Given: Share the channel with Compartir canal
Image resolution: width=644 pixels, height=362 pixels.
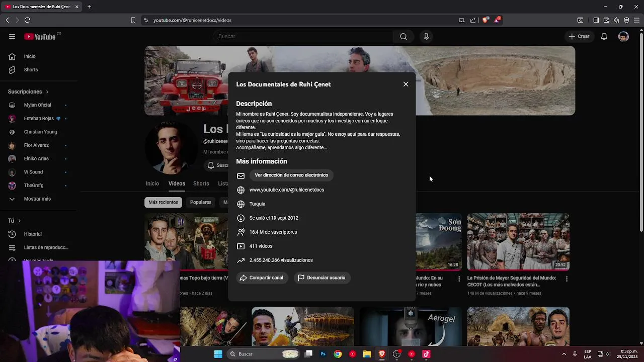Looking at the screenshot, I should [262, 278].
